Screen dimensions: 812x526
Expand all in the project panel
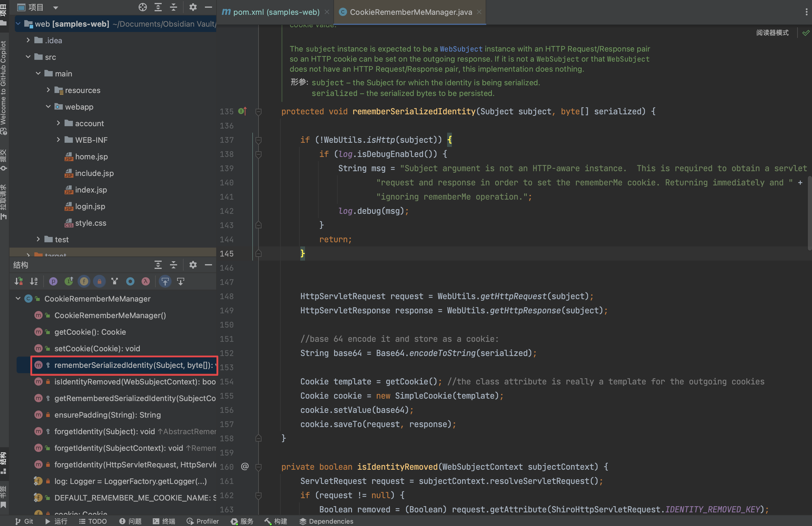click(x=158, y=7)
